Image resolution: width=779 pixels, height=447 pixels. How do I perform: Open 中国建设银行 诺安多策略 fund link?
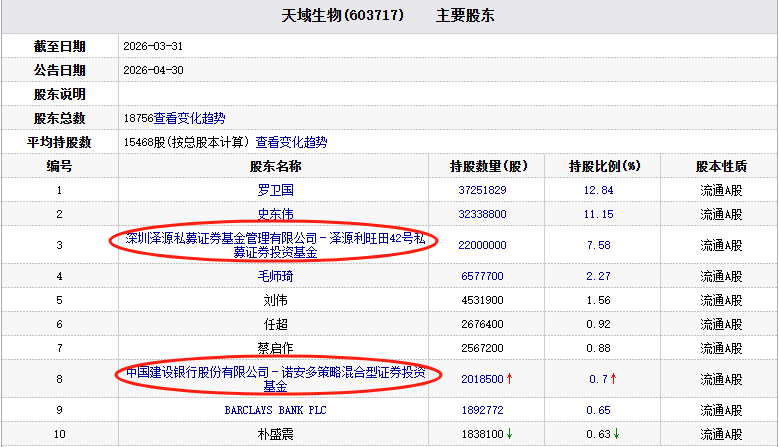click(x=275, y=379)
